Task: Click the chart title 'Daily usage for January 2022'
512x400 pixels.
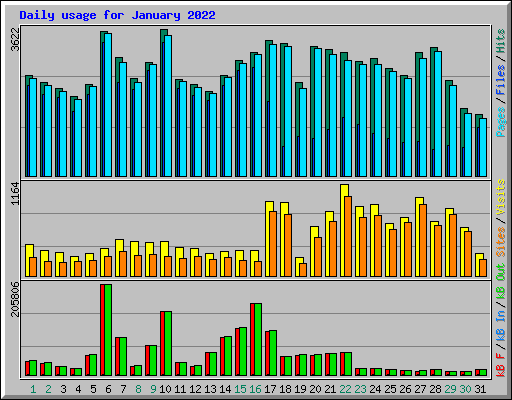Action: tap(117, 15)
